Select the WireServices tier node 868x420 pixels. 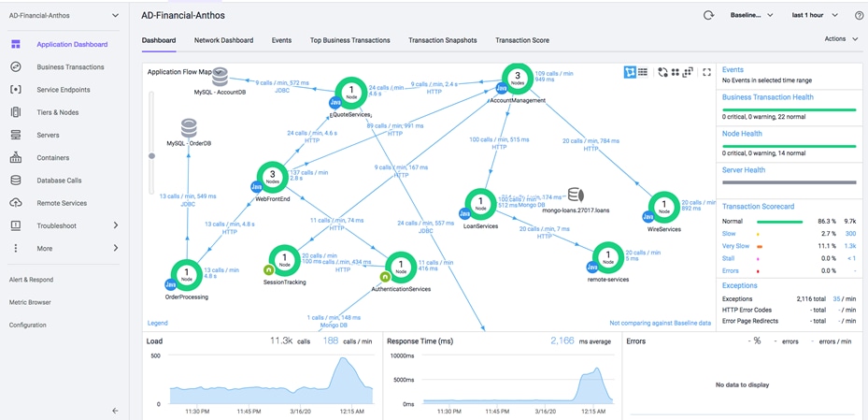point(663,208)
